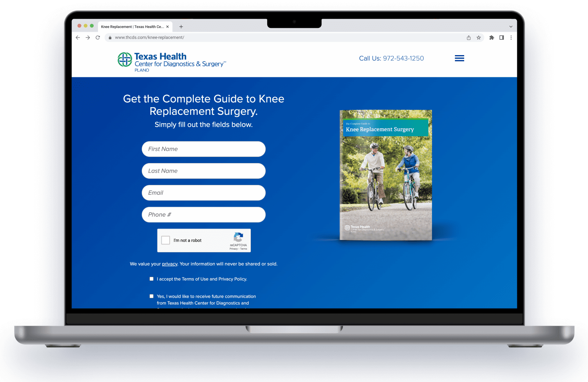
Task: Call the 972-543-1250 phone number
Action: [x=403, y=58]
